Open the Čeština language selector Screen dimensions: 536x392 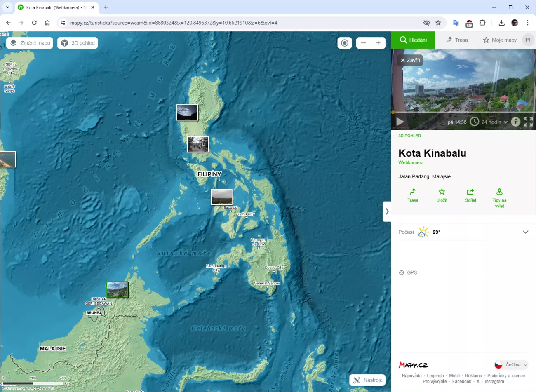point(511,365)
